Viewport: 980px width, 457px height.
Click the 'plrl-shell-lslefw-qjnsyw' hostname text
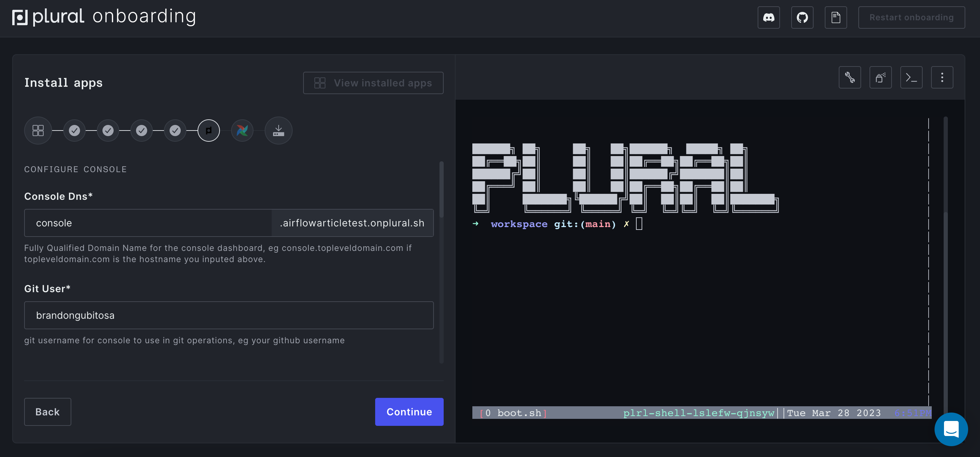[699, 413]
